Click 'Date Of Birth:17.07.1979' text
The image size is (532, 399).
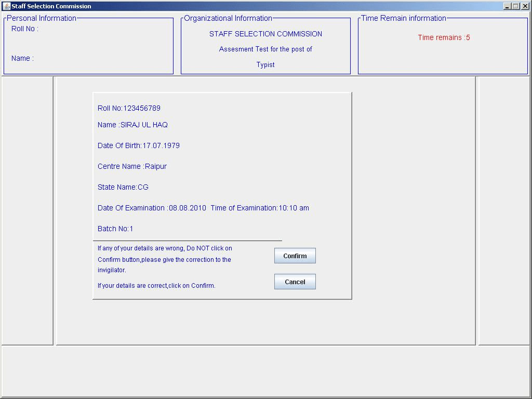[x=138, y=145]
